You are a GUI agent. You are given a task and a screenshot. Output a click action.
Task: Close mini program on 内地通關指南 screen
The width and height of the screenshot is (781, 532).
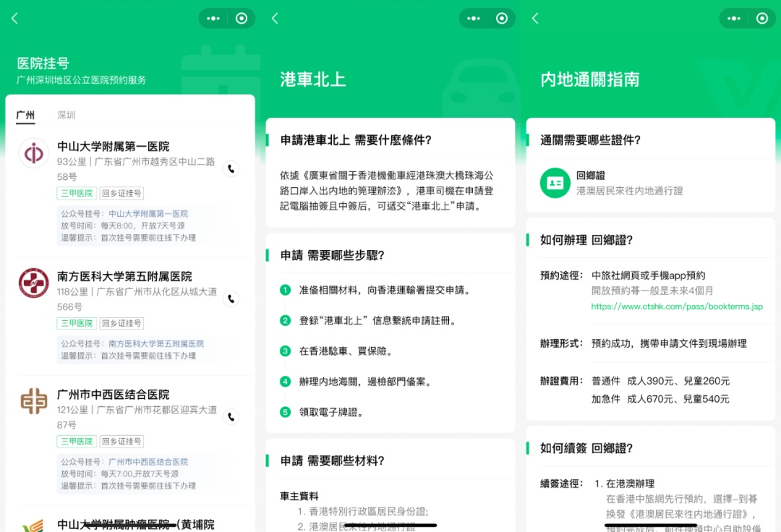pyautogui.click(x=762, y=18)
